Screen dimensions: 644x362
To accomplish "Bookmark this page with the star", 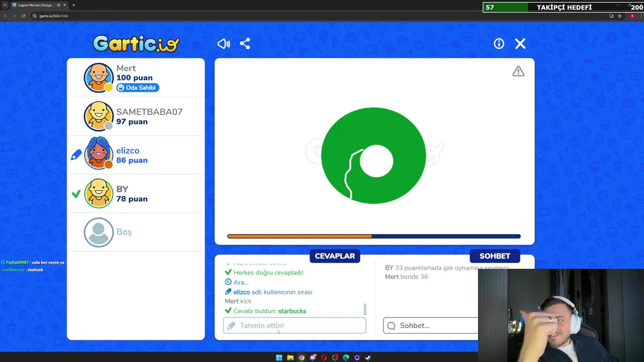I will (x=619, y=16).
